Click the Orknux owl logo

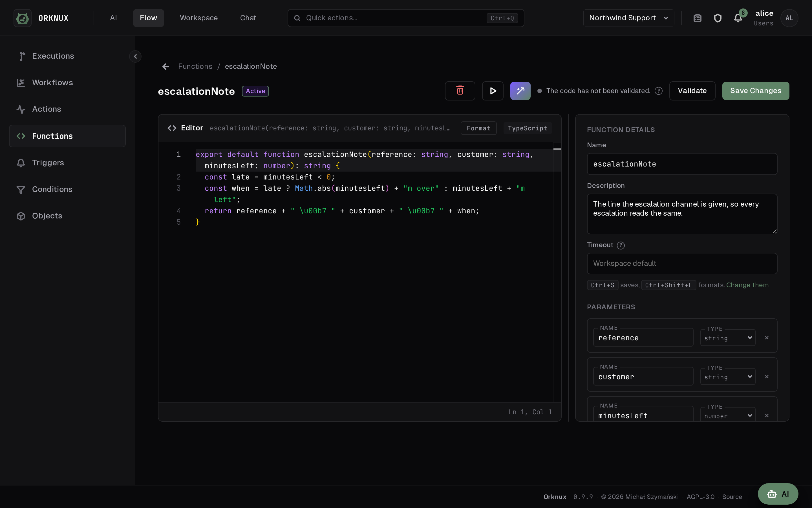point(23,18)
